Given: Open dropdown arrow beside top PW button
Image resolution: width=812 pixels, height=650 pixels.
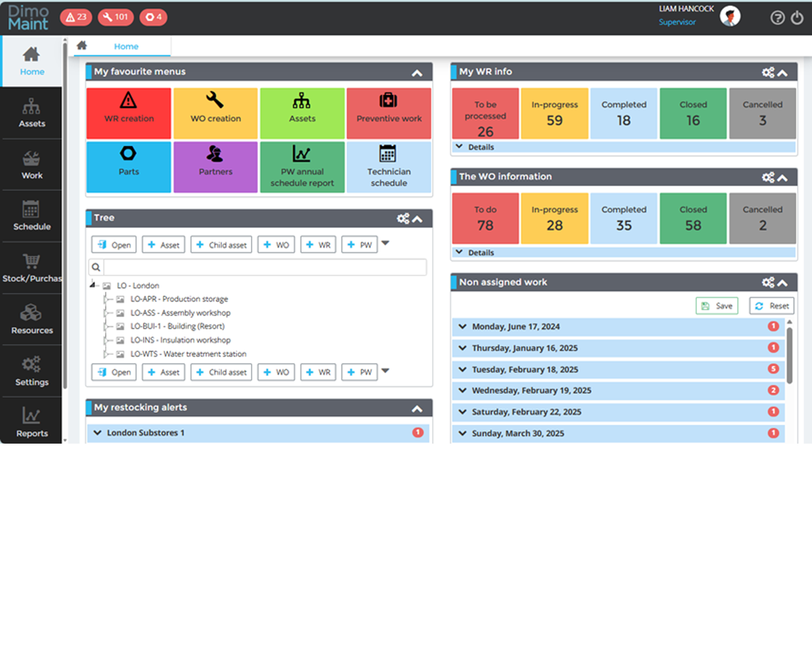Looking at the screenshot, I should 385,243.
